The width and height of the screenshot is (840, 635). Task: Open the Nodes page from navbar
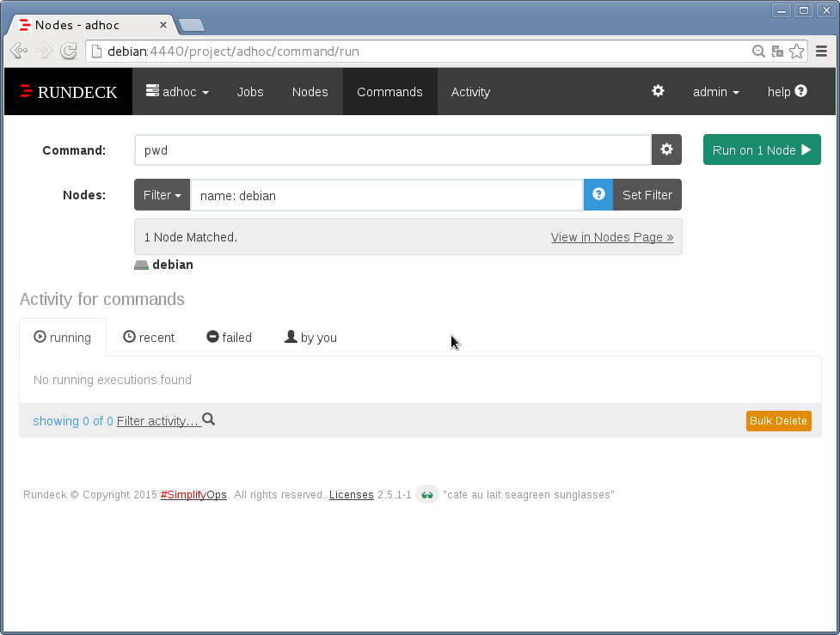310,92
